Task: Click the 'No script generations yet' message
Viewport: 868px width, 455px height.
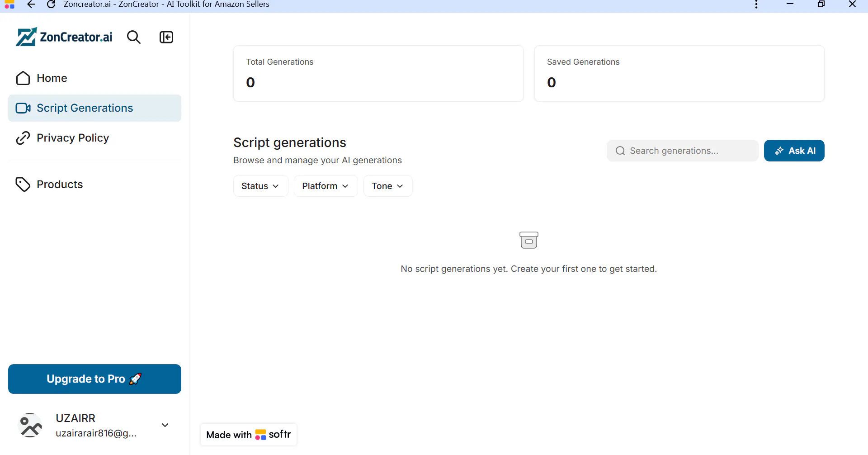Action: 528,269
